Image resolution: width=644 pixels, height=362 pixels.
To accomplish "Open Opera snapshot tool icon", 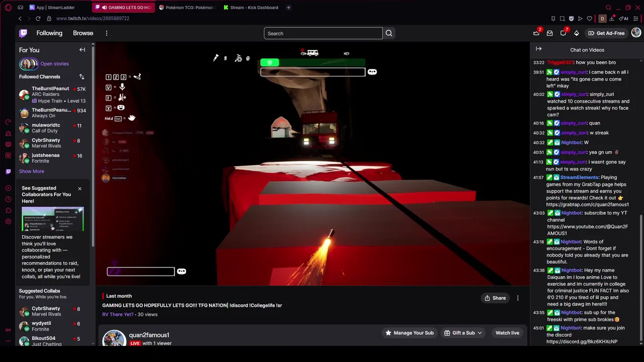I will 562,19.
